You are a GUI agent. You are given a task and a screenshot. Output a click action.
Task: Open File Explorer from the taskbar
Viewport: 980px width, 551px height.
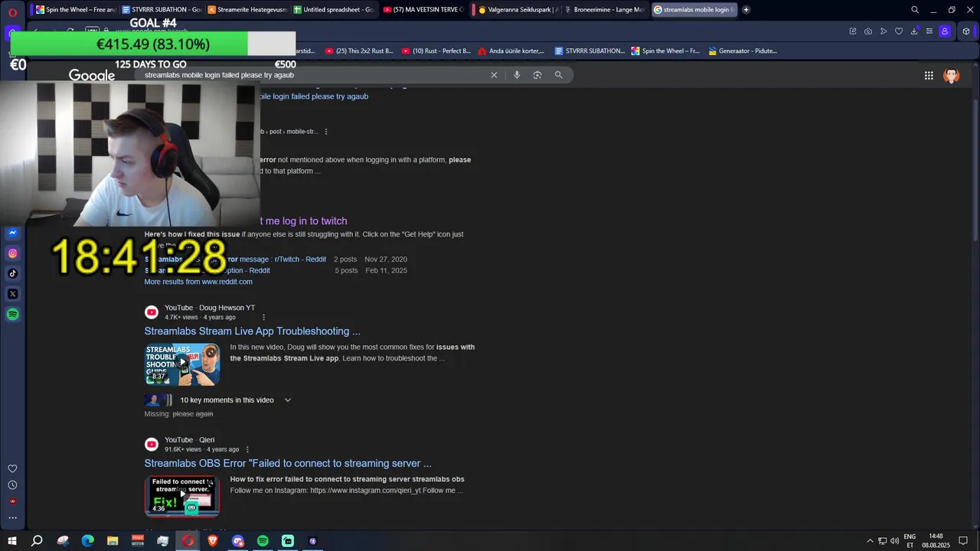click(x=113, y=541)
